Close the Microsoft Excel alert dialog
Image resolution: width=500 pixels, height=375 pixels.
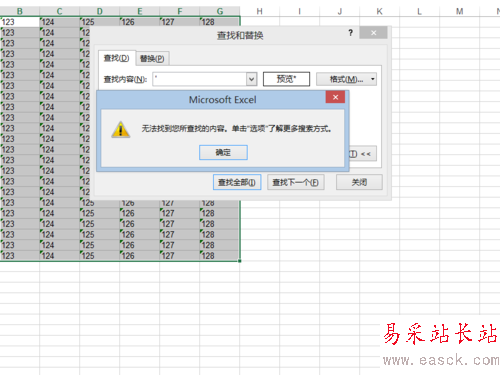point(335,97)
